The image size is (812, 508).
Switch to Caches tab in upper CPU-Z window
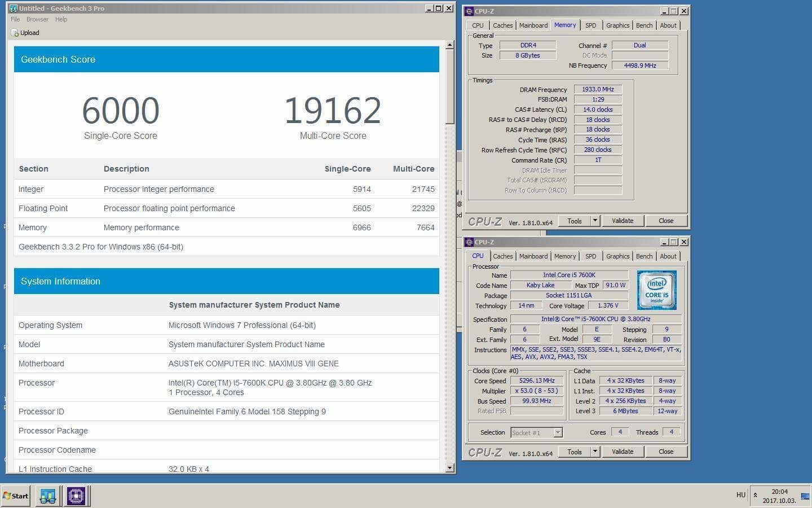[x=502, y=25]
